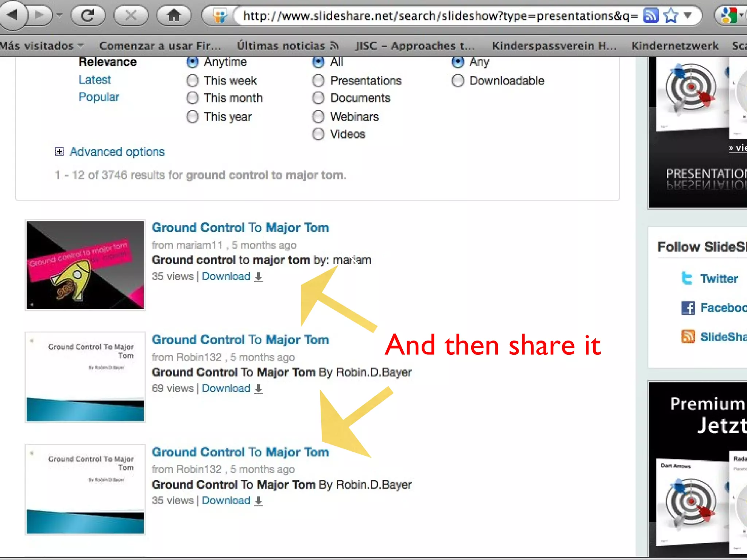Select the Webinars radio option
This screenshot has width=747, height=560.
point(318,117)
